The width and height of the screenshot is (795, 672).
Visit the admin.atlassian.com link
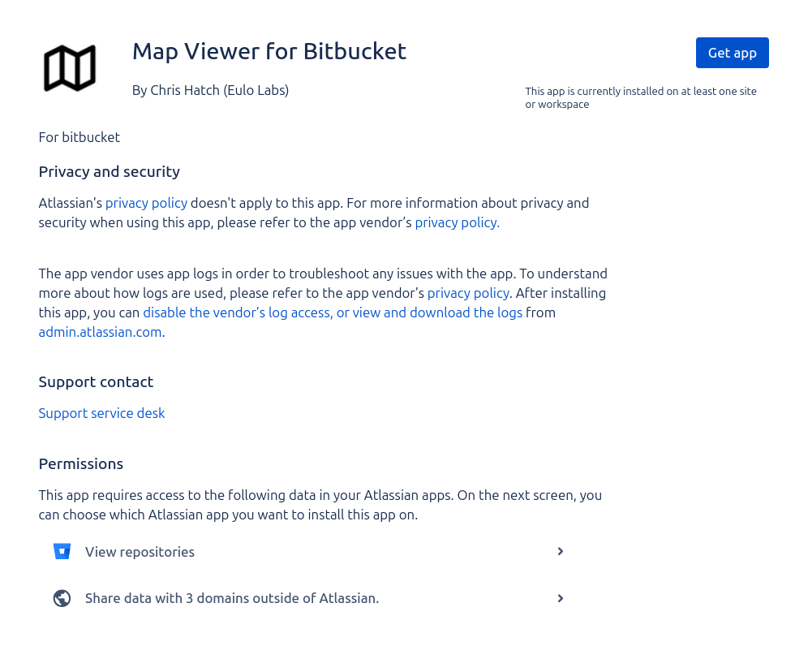click(100, 332)
